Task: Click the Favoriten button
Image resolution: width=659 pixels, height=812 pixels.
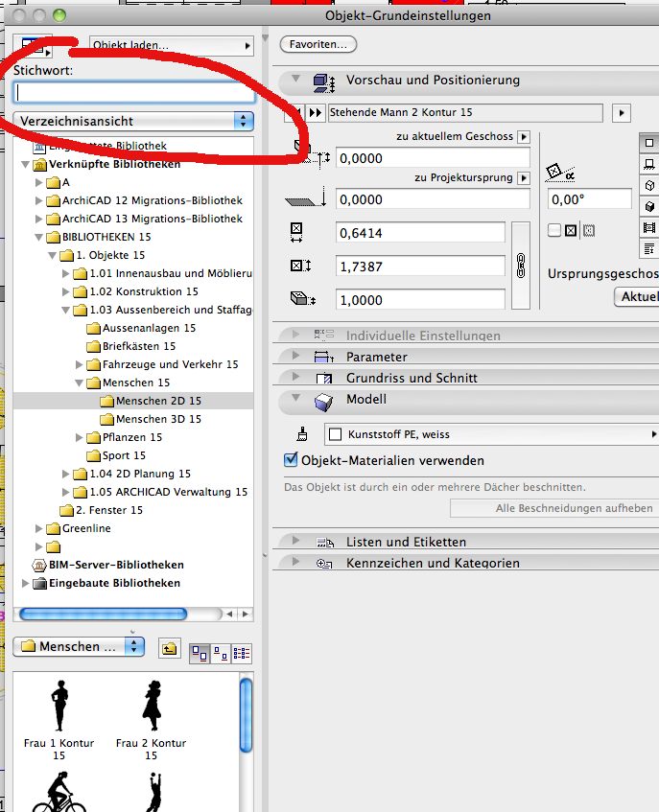Action: pyautogui.click(x=318, y=44)
